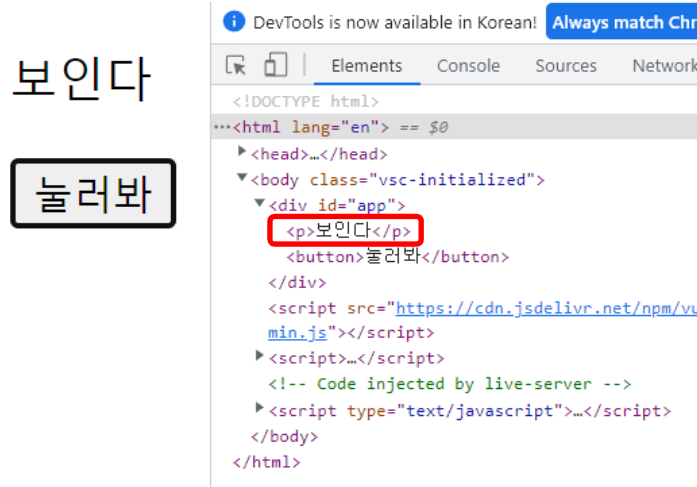Toggle the device toolbar icon
The width and height of the screenshot is (697, 487).
276,65
